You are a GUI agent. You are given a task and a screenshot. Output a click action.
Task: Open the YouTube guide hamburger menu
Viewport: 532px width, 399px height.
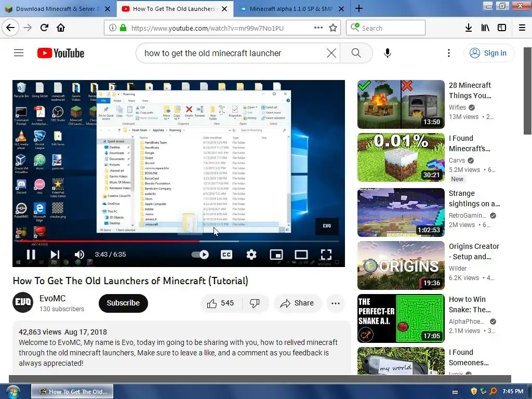pyautogui.click(x=19, y=53)
